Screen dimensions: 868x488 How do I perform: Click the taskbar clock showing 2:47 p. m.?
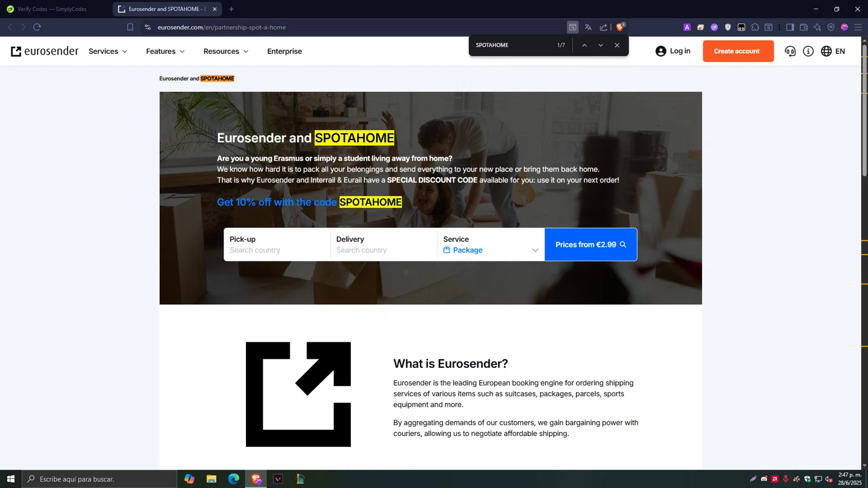click(849, 479)
